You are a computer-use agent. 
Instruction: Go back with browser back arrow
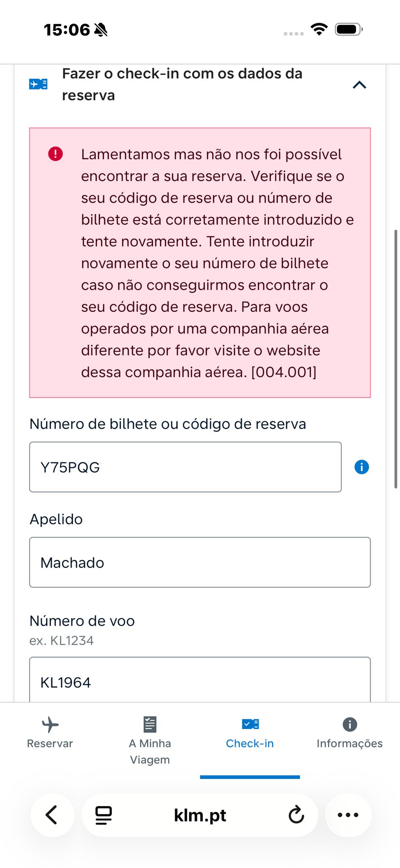(52, 815)
